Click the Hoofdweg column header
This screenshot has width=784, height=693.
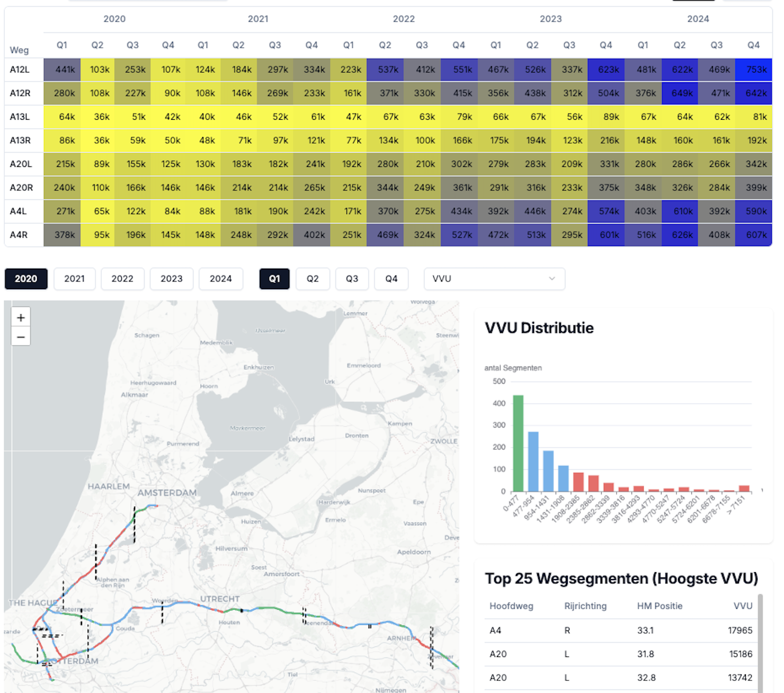[x=511, y=606]
